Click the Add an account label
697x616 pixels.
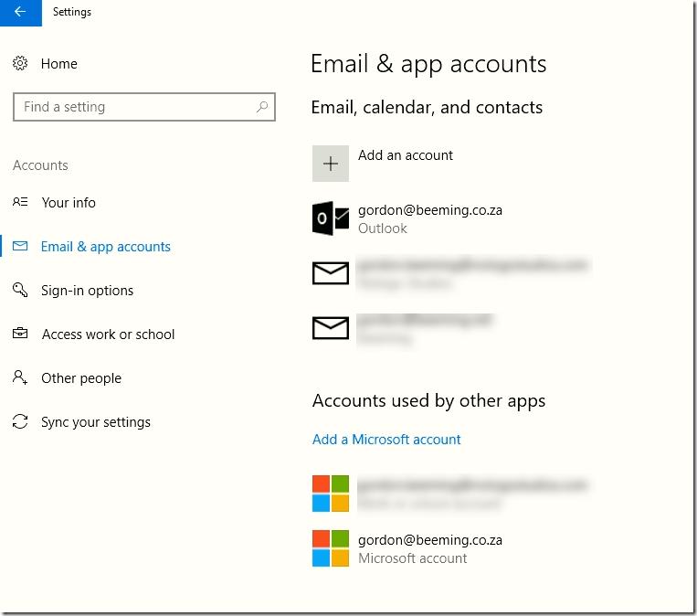point(406,155)
